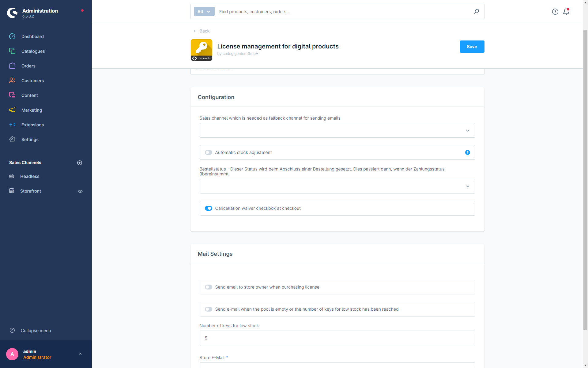Click the Catalogues navigation icon

pos(12,51)
